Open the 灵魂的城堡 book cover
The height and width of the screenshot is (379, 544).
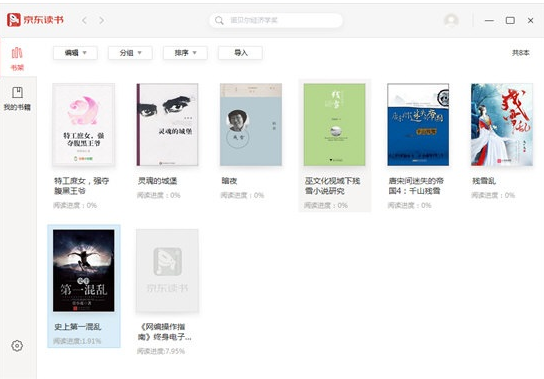[x=167, y=124]
